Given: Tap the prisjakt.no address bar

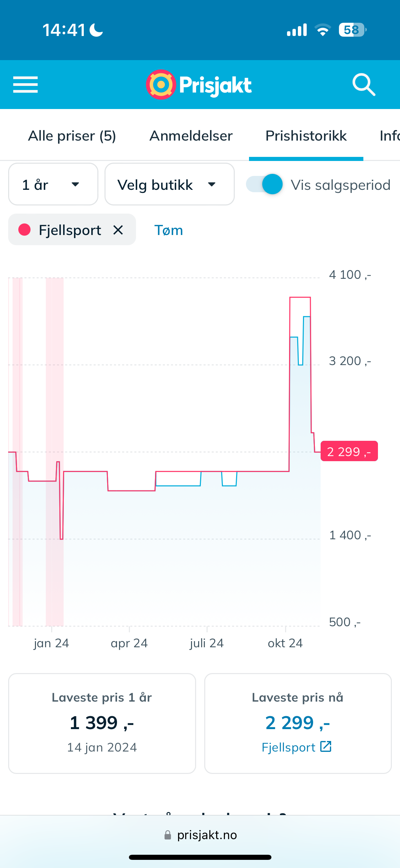Looking at the screenshot, I should tap(207, 835).
